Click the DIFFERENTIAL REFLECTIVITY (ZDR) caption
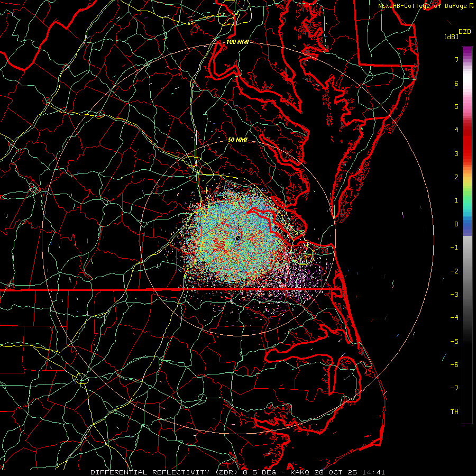 [x=165, y=472]
